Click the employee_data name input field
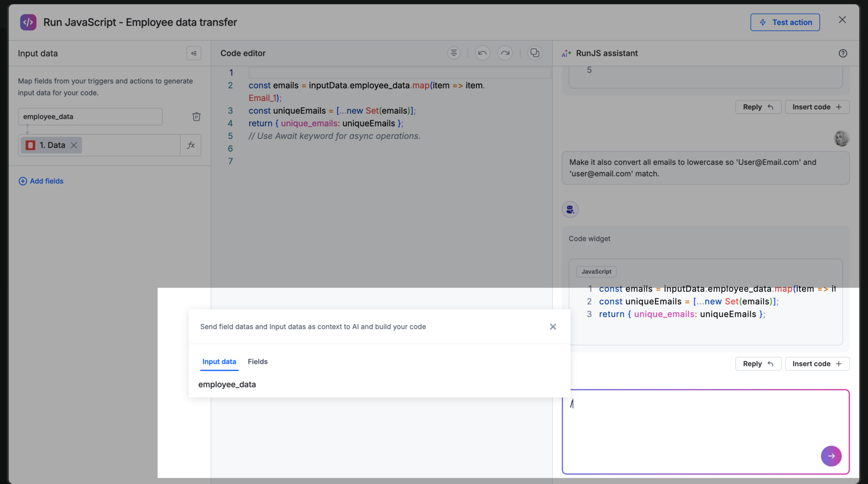 click(x=90, y=117)
